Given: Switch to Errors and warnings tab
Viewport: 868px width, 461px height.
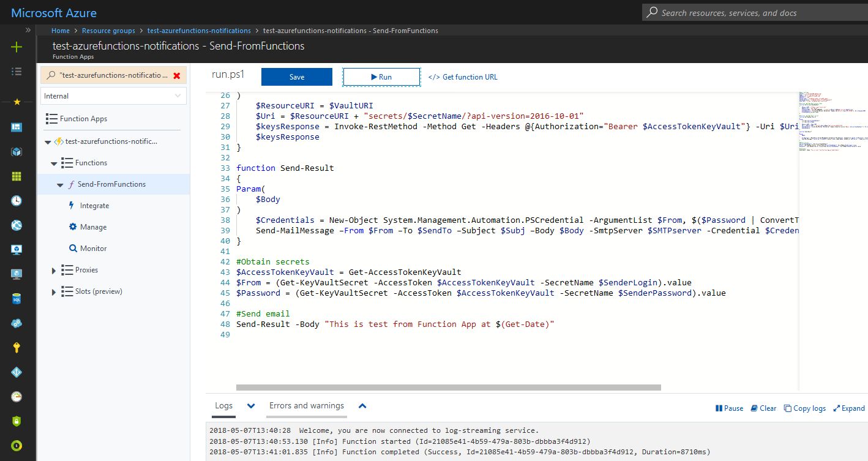Looking at the screenshot, I should tap(307, 406).
